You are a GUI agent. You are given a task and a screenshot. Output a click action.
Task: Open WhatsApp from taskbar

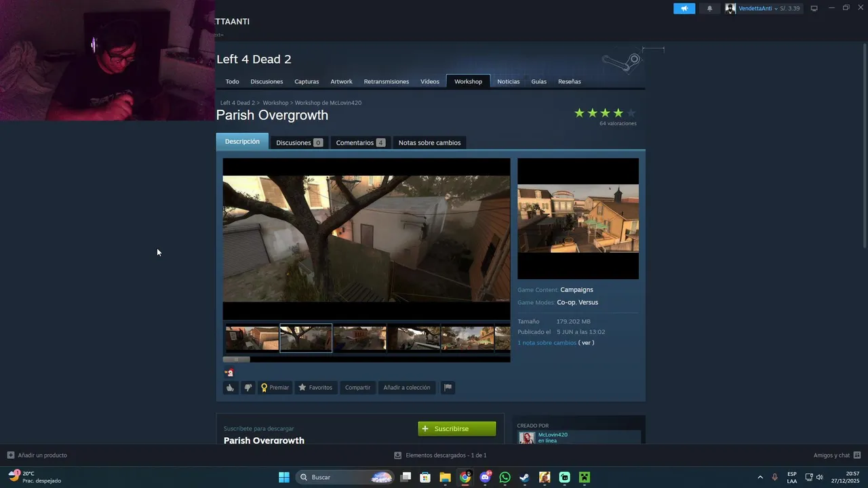coord(505,477)
